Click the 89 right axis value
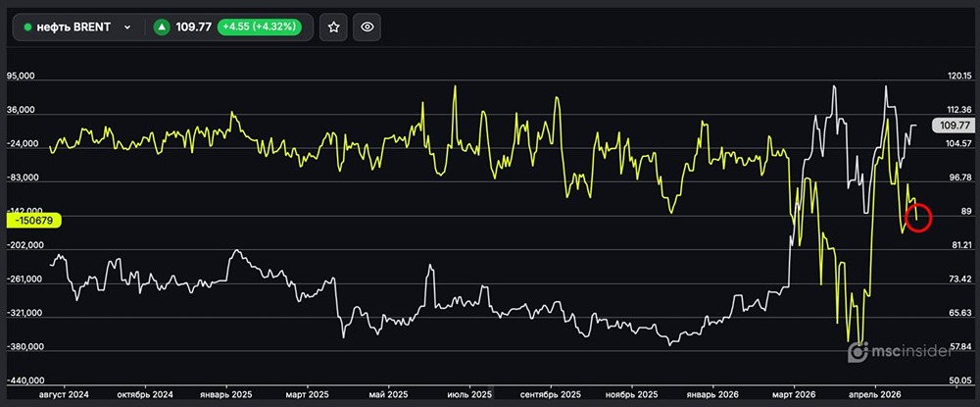980x407 pixels. 965,211
